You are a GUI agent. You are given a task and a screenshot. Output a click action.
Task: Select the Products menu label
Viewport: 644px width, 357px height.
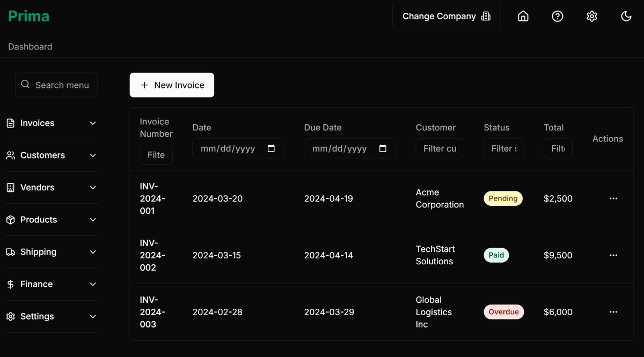pyautogui.click(x=39, y=220)
